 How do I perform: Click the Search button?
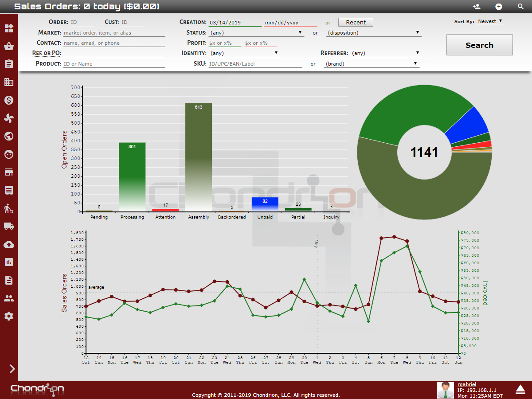pyautogui.click(x=479, y=45)
